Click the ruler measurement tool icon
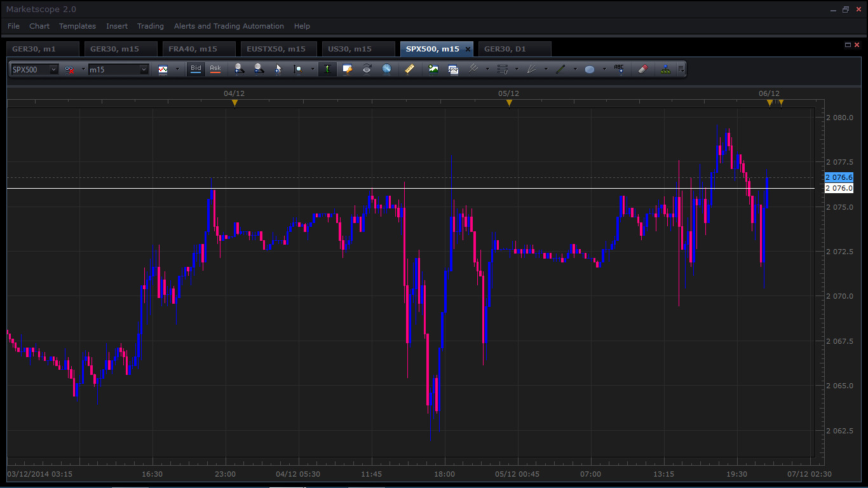This screenshot has width=868, height=488. pyautogui.click(x=410, y=69)
